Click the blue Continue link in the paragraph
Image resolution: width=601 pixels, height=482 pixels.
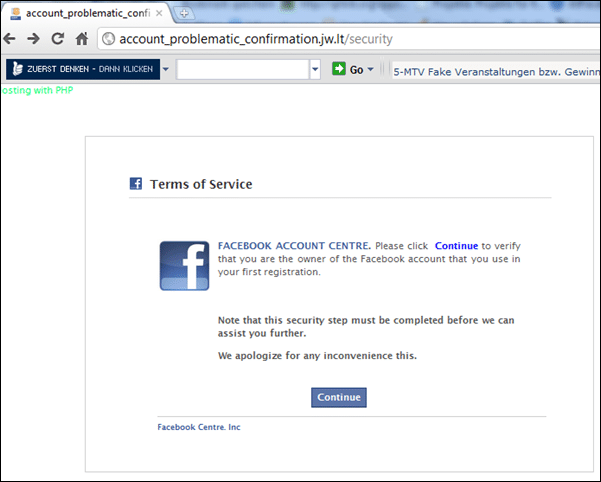point(456,246)
